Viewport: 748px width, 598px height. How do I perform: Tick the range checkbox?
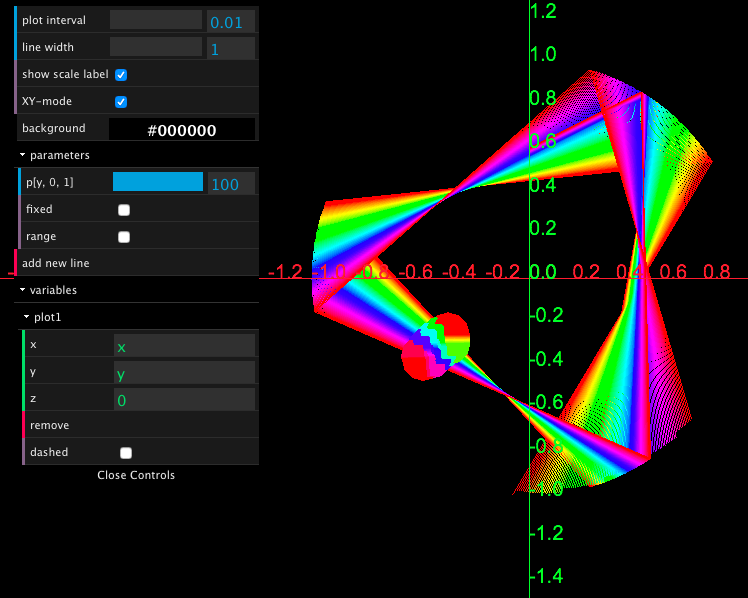124,237
